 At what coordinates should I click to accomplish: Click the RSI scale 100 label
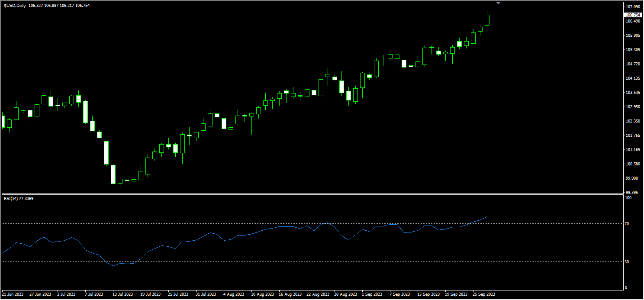click(629, 198)
